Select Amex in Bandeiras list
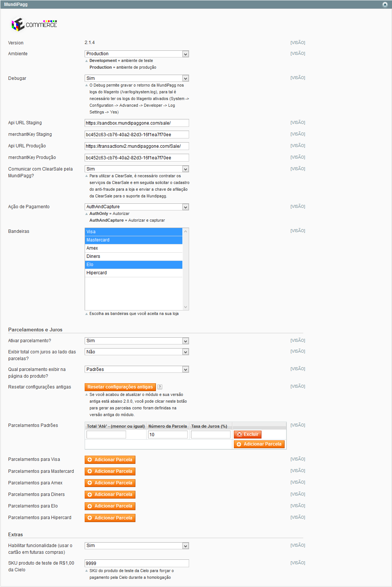 pos(134,248)
